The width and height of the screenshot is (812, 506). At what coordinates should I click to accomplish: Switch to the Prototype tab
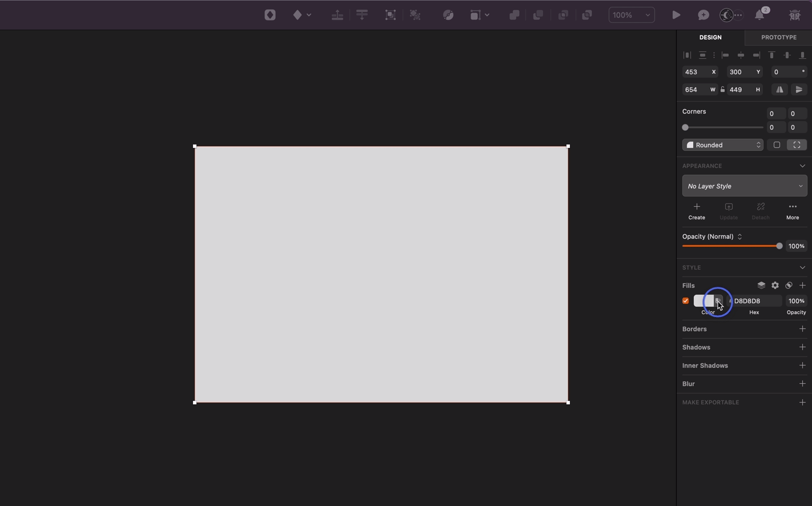778,37
